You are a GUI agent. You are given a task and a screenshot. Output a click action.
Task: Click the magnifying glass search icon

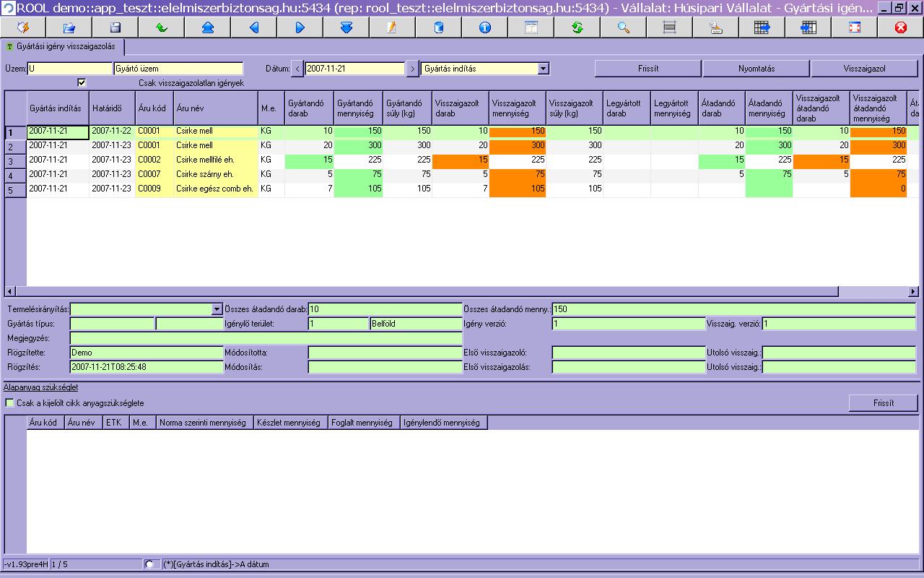pyautogui.click(x=624, y=27)
